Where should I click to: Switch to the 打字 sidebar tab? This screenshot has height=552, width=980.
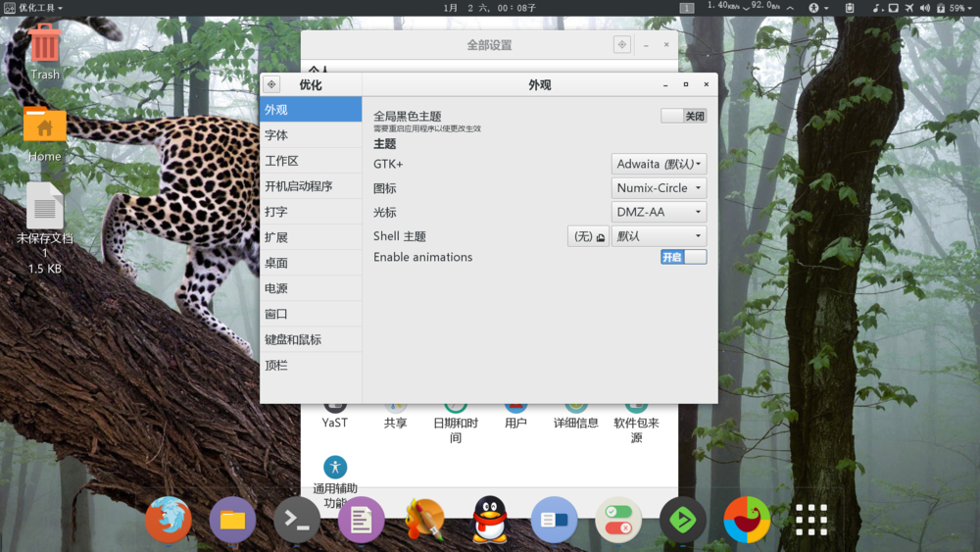point(311,212)
